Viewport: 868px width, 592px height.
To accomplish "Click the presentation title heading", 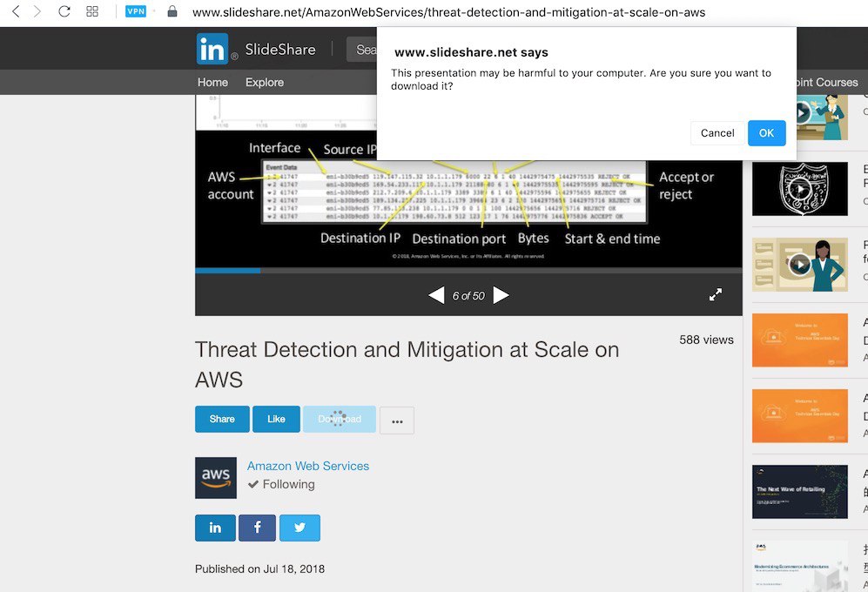I will [x=407, y=365].
